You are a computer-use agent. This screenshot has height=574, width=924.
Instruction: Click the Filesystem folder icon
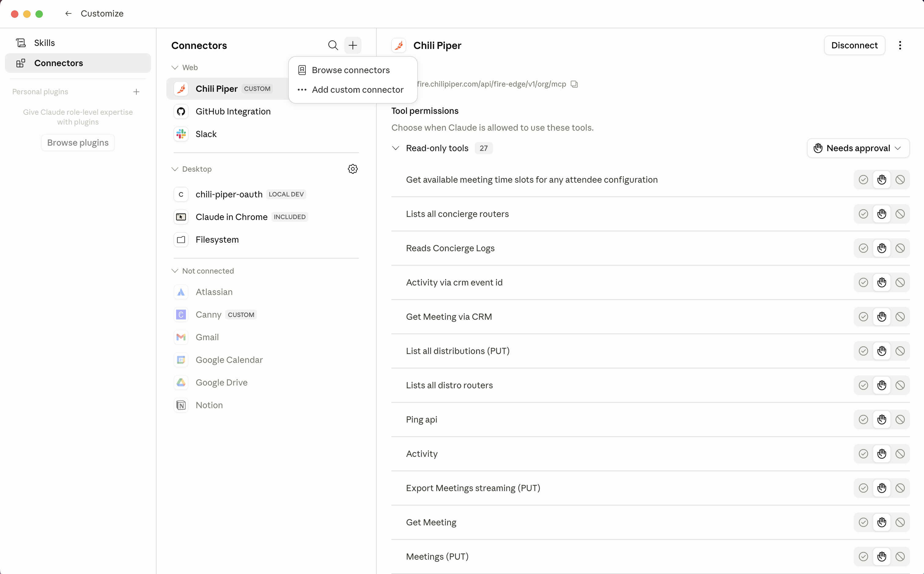[x=181, y=240]
